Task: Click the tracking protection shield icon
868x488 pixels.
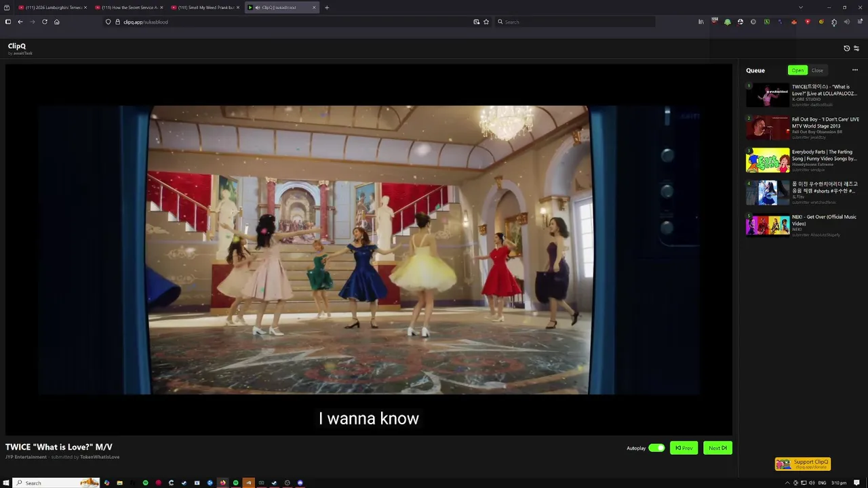Action: 108,22
